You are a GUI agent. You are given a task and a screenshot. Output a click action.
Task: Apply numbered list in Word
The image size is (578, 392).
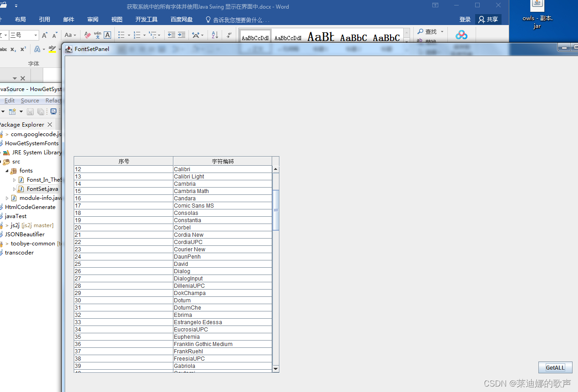tap(137, 35)
